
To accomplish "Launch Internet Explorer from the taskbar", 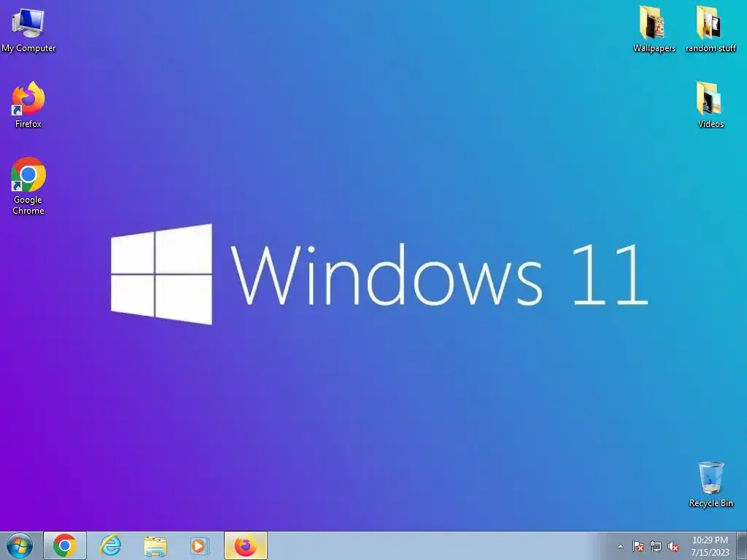I will pyautogui.click(x=110, y=545).
